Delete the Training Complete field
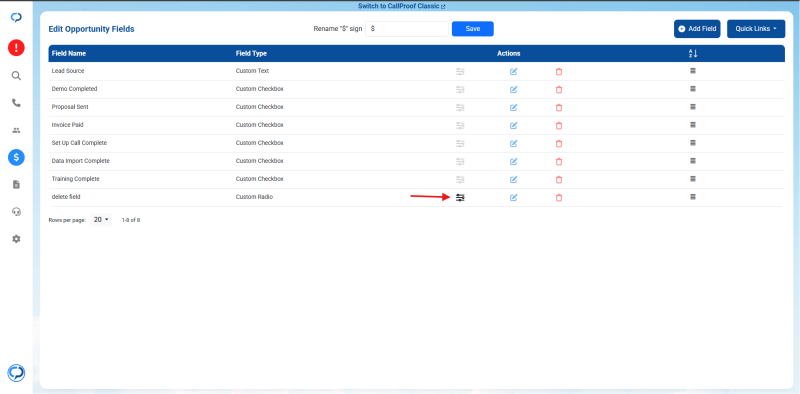This screenshot has height=394, width=800. pos(559,180)
